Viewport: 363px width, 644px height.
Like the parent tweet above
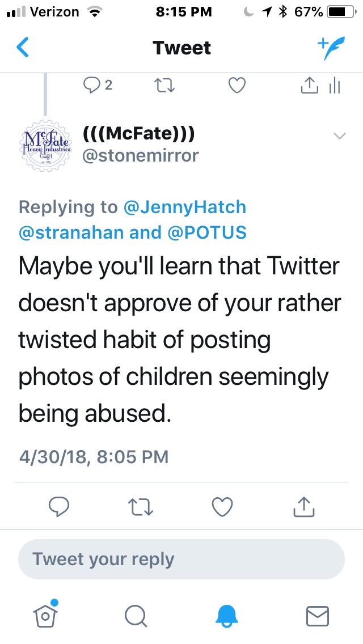coord(236,86)
